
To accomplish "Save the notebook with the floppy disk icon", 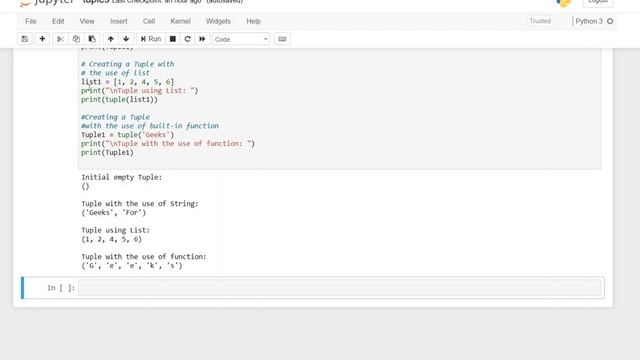I will click(x=25, y=39).
